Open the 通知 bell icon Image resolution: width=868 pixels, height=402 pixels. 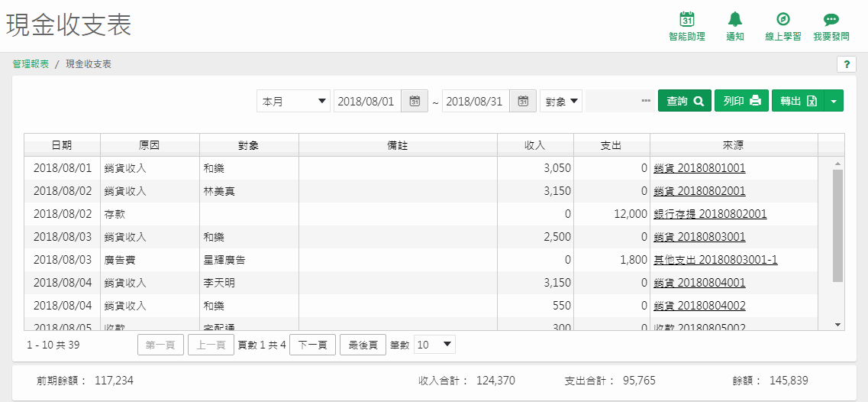[x=735, y=19]
